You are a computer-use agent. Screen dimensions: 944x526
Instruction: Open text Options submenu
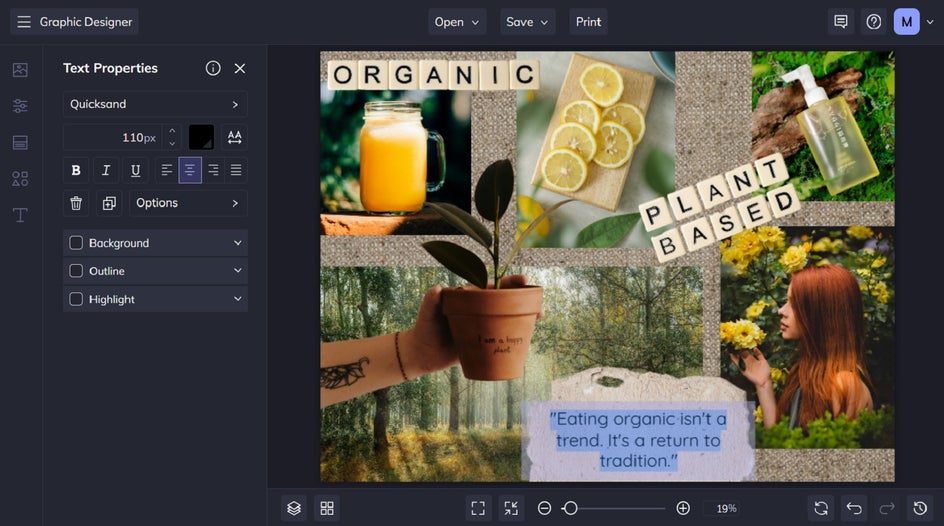(188, 203)
